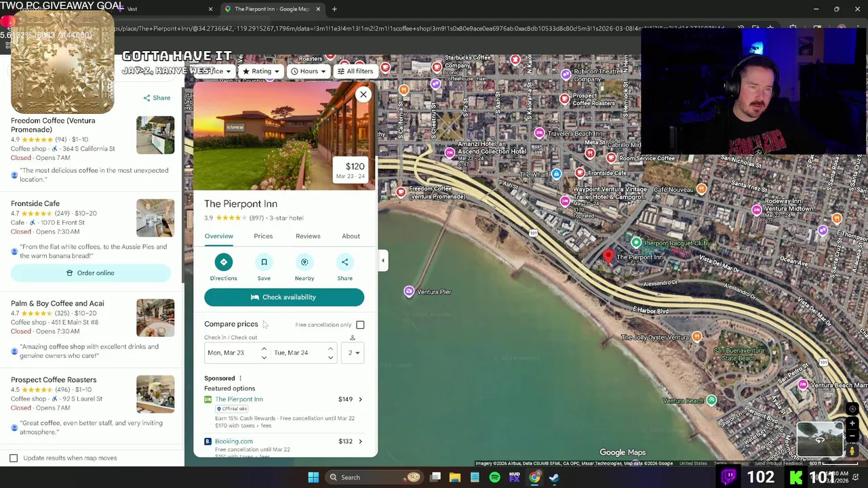
Task: Save The Pierpont Inn to a list
Action: tap(264, 262)
